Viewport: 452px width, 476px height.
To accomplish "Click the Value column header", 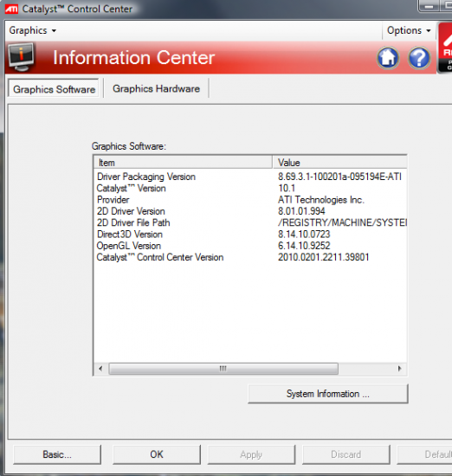I will (339, 163).
